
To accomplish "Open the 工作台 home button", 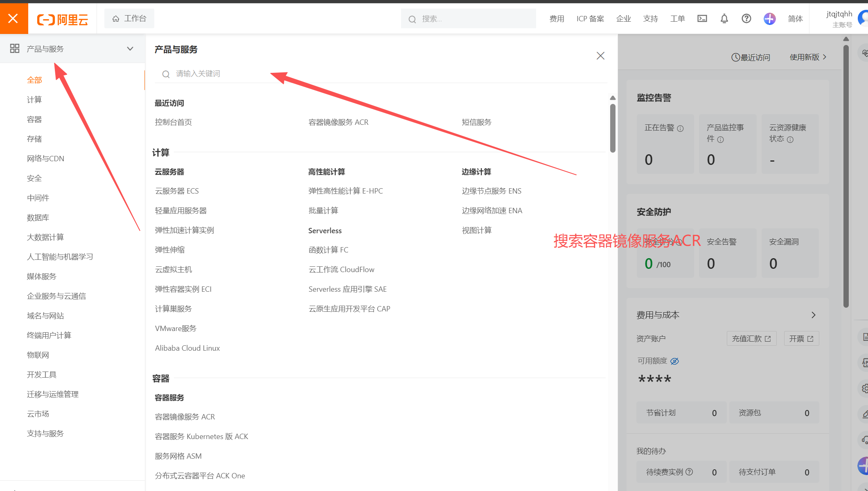I will coord(129,18).
